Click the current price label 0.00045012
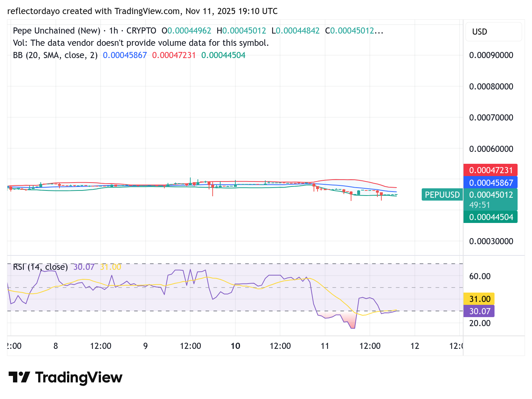This screenshot has width=532, height=399. coord(491,195)
